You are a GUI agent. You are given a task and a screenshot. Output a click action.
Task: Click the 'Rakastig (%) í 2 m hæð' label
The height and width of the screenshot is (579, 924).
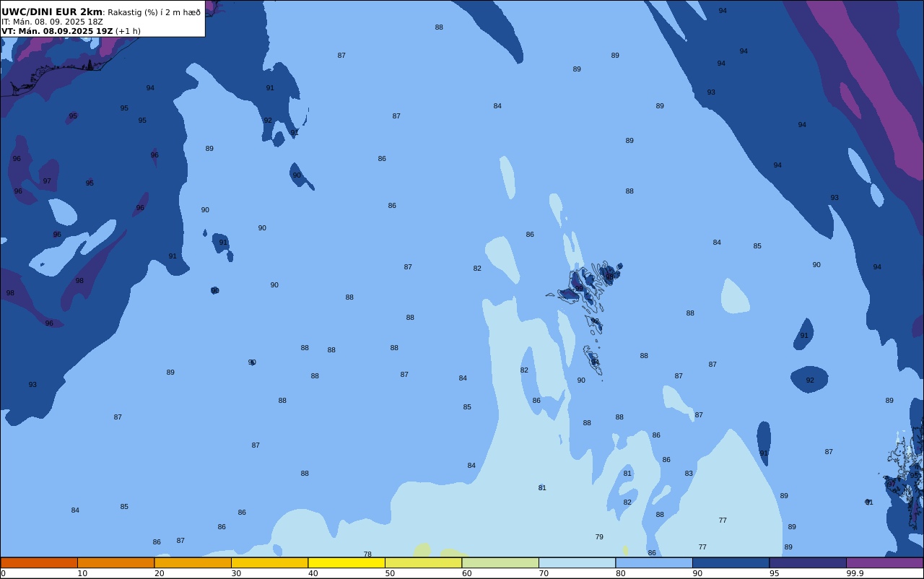(x=154, y=12)
